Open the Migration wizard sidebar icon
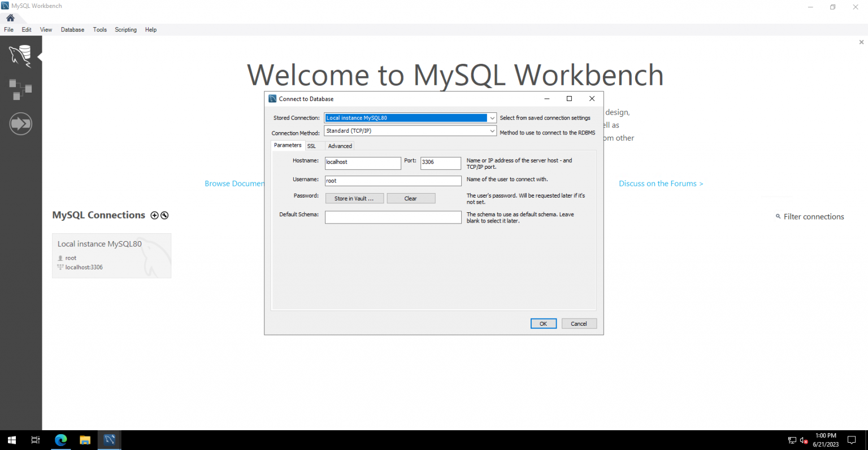 coord(20,124)
